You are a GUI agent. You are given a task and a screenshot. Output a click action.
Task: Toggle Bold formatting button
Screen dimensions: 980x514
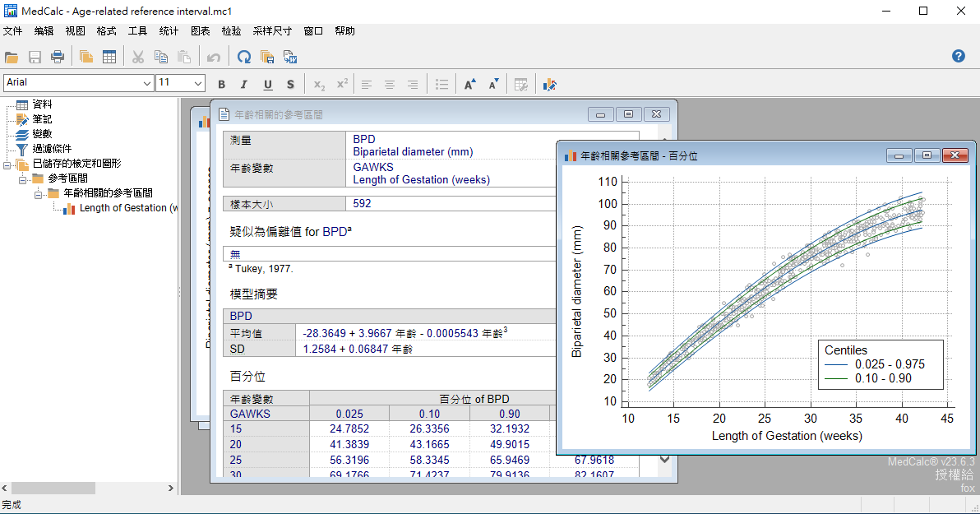[221, 85]
